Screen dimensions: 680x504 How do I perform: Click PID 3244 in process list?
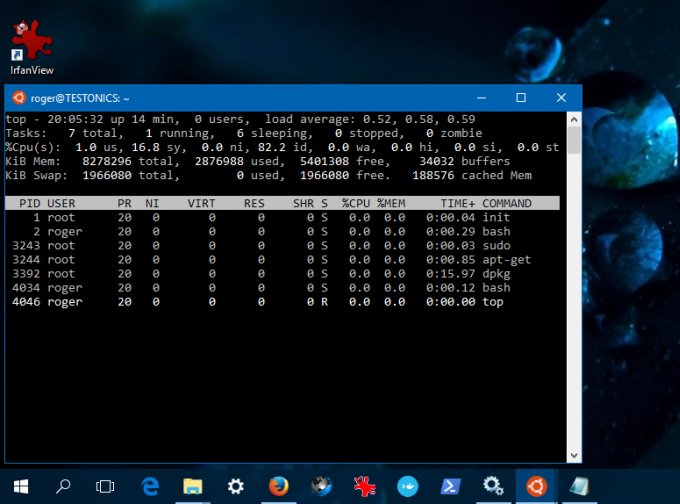[x=26, y=259]
